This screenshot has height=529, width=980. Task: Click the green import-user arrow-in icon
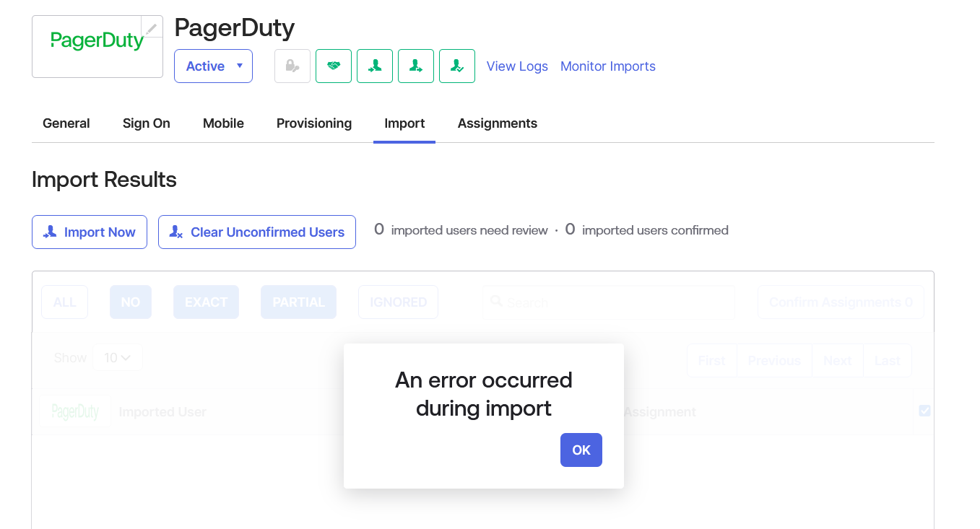375,66
